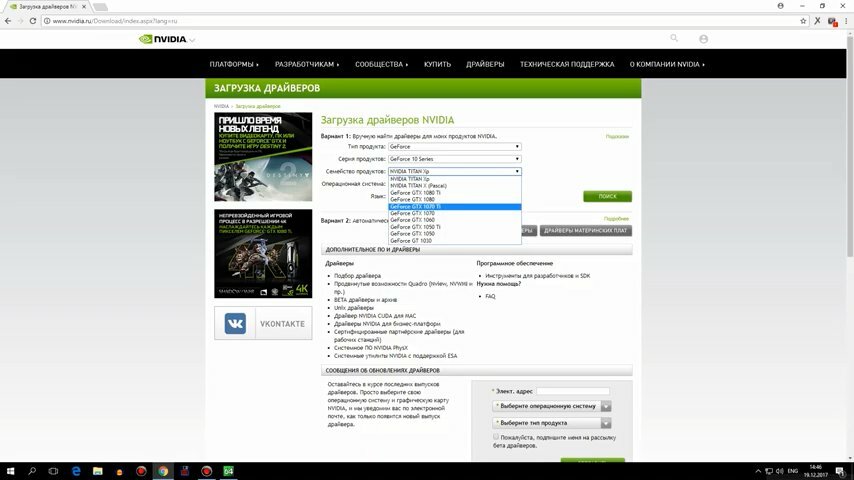This screenshot has width=854, height=480.
Task: Open the ПЛАТФОРМЫ navigation menu
Action: pyautogui.click(x=234, y=64)
